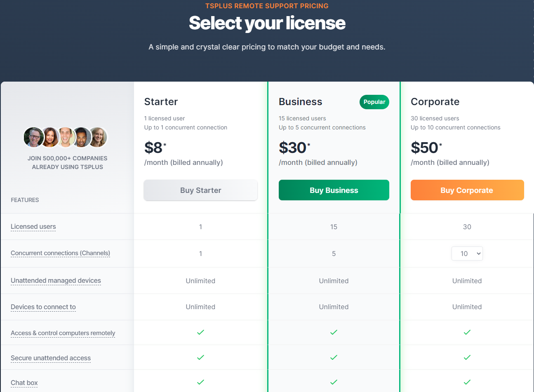Viewport: 534px width, 392px height.
Task: Click the orange Buy Corporate button
Action: coord(467,190)
